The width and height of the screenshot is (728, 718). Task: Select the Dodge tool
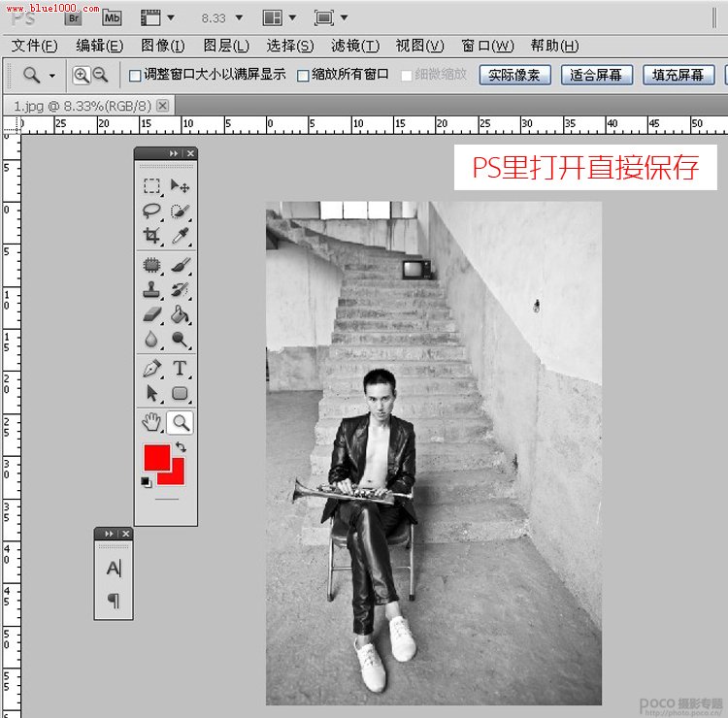pyautogui.click(x=181, y=340)
